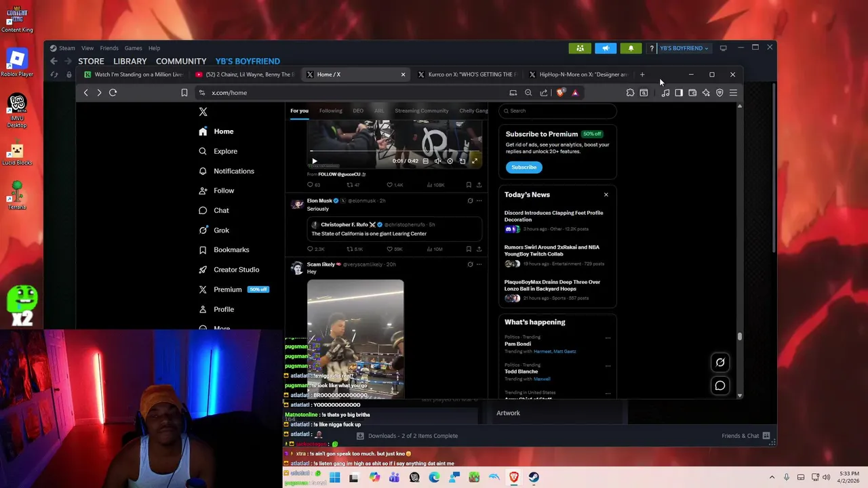Click the X logo in sidebar

click(x=203, y=112)
